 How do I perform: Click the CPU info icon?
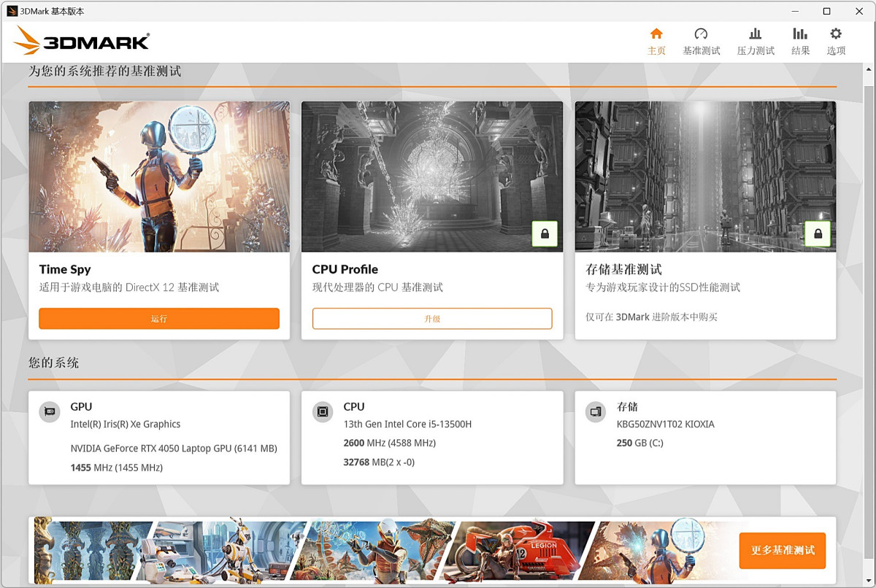(322, 411)
